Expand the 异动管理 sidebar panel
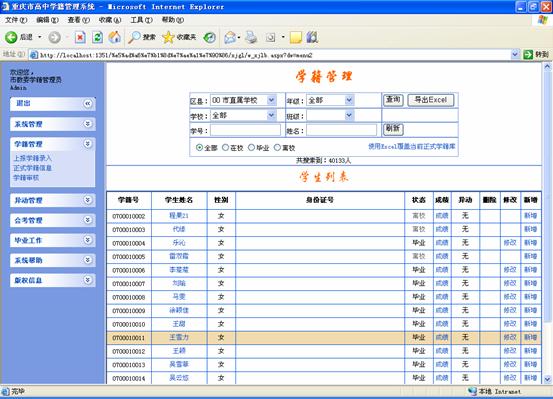 tap(87, 200)
